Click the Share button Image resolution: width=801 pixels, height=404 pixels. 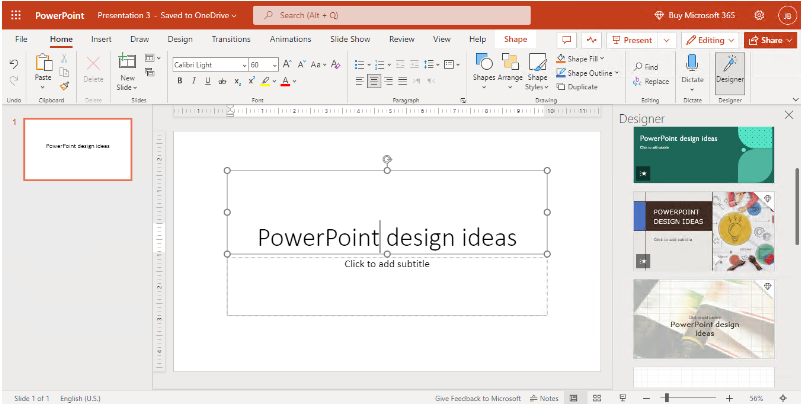(769, 40)
